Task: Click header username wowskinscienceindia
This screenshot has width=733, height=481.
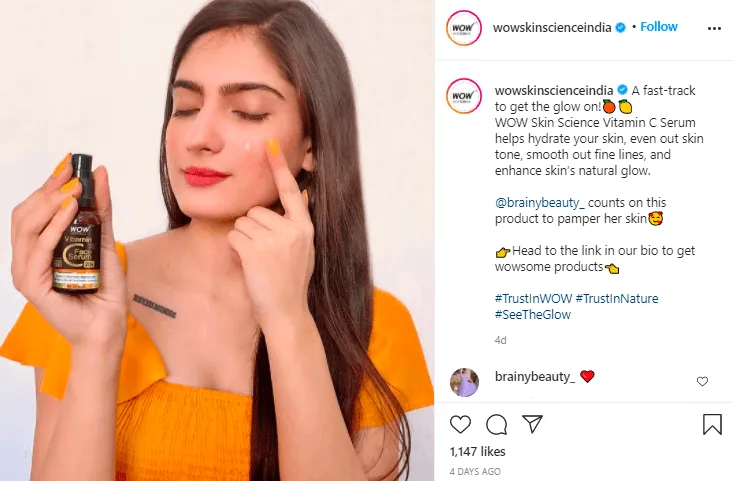Action: click(552, 28)
